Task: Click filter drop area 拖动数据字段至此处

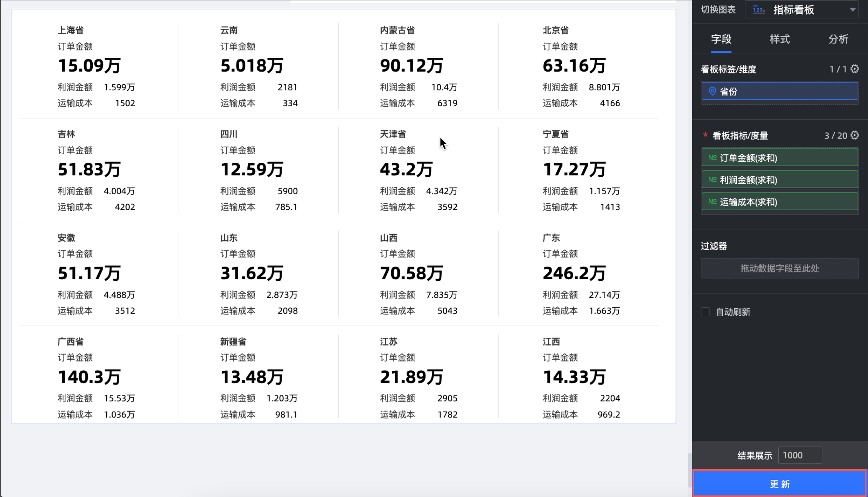Action: [x=780, y=268]
